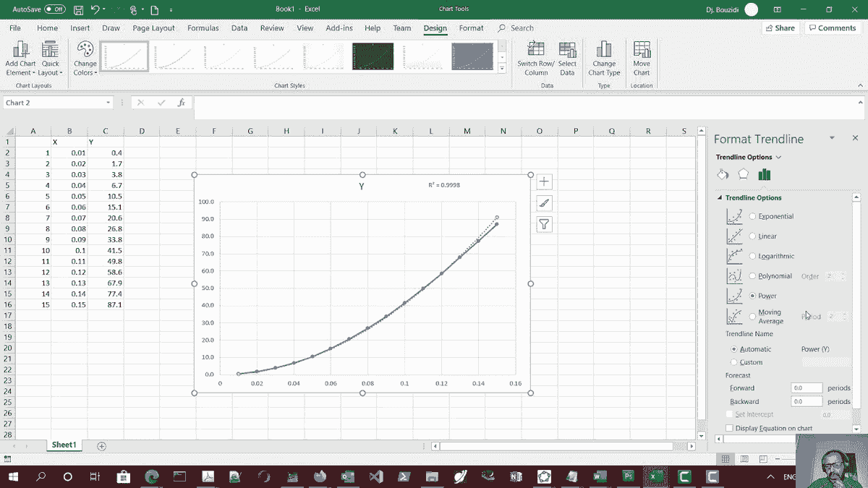Click the Comments button
Screen dimensions: 868x488
832,27
